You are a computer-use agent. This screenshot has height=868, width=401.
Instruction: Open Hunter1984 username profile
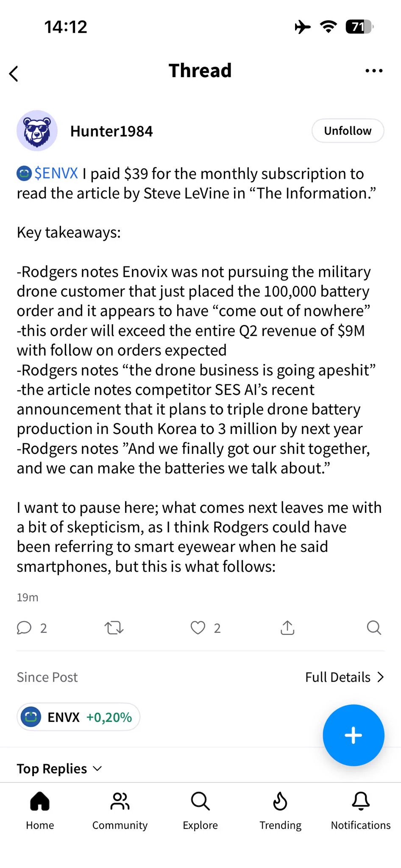click(x=111, y=131)
